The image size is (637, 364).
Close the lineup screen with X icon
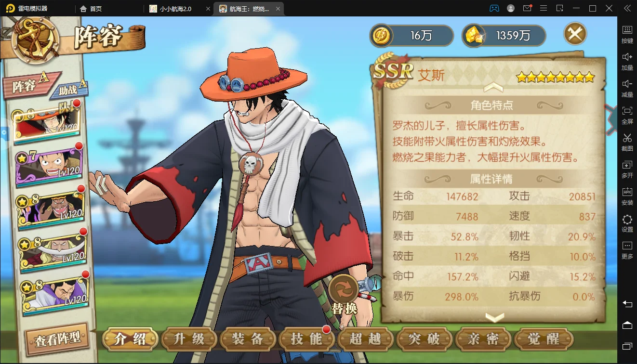tap(575, 34)
